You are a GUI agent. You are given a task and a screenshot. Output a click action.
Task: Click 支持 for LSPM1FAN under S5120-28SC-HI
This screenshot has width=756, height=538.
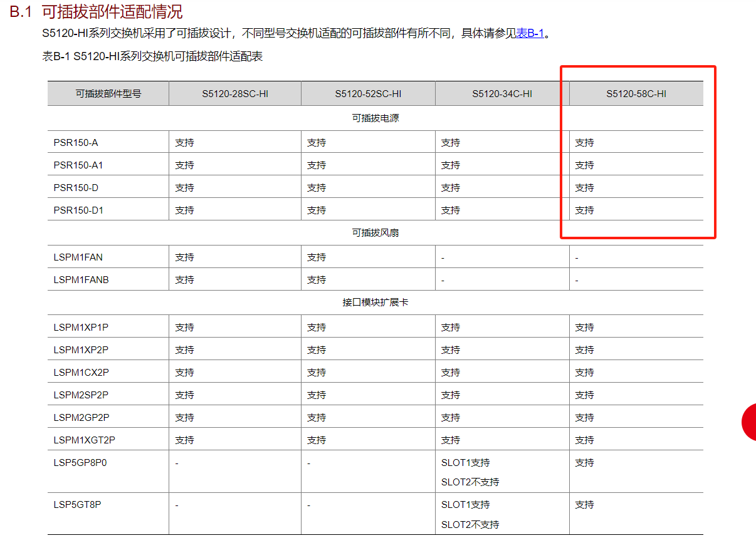184,257
